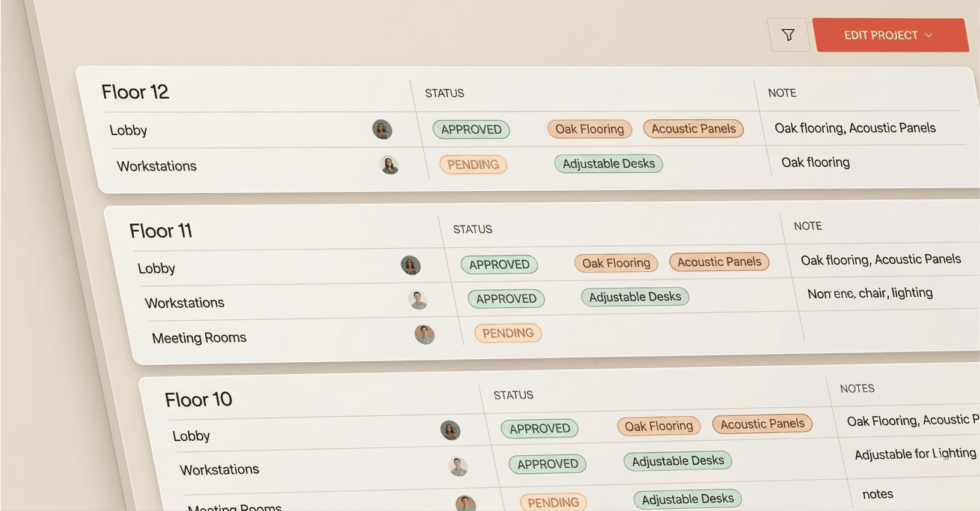
Task: Select Acoustic Panels tag in Floor 12 Lobby
Action: tap(694, 128)
